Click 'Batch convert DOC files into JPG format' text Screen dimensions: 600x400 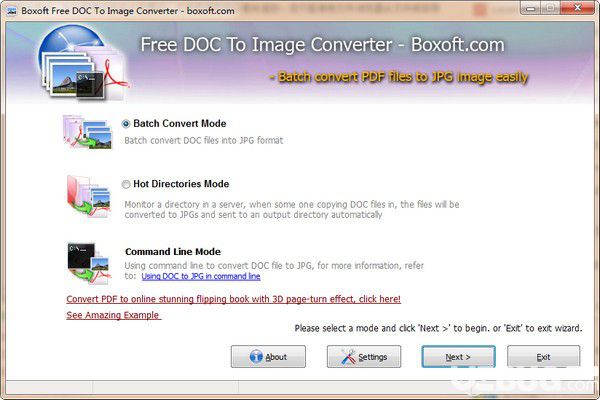(204, 140)
